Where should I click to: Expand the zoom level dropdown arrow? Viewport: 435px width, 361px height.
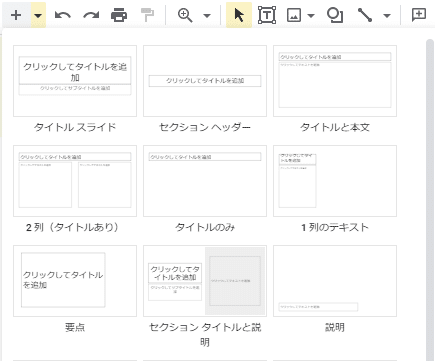pos(207,16)
